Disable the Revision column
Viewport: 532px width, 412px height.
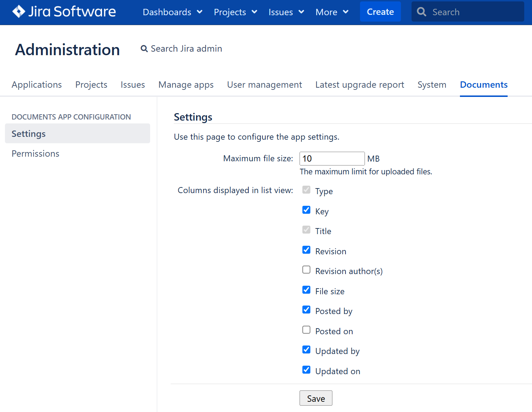306,250
